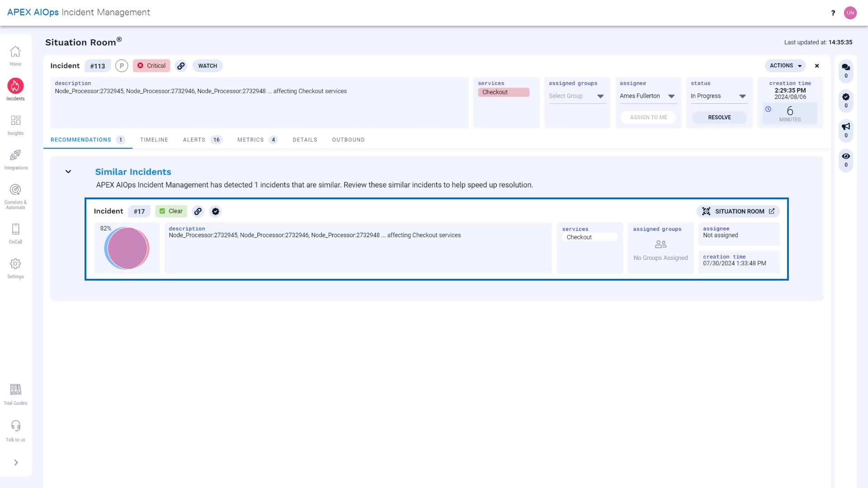The width and height of the screenshot is (868, 488).
Task: Toggle WATCH on incident #113
Action: tap(208, 66)
